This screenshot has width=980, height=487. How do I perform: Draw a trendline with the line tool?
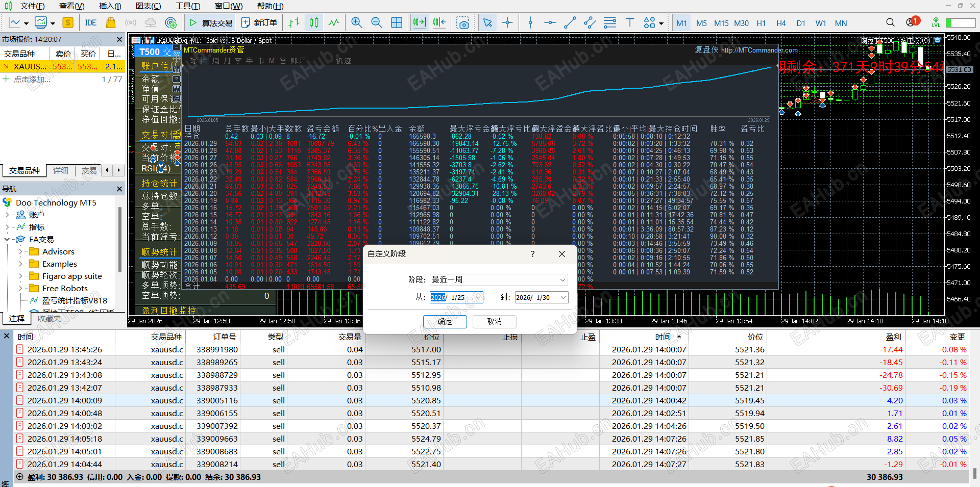click(x=570, y=22)
